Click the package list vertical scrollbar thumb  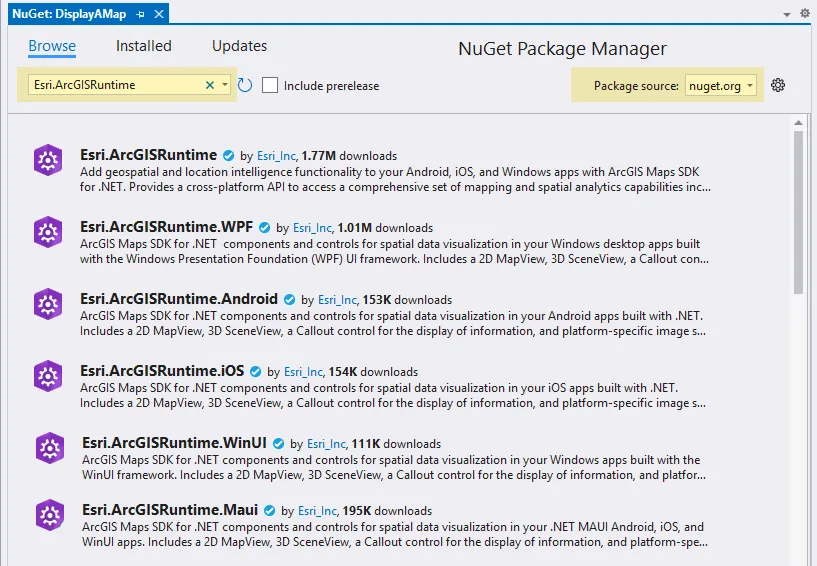click(798, 212)
